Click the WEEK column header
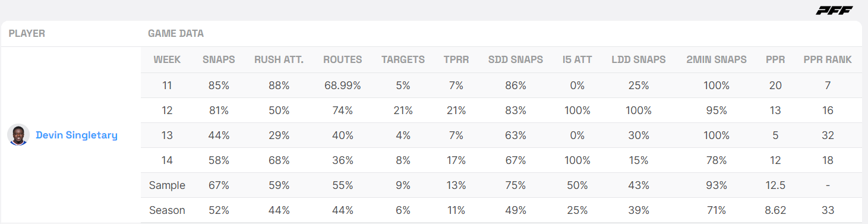The width and height of the screenshot is (868, 224). point(167,59)
